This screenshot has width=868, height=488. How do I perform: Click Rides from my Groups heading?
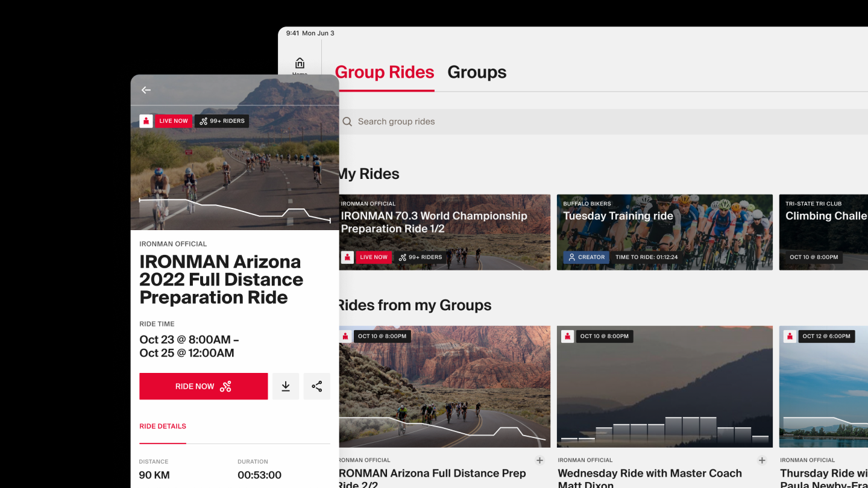pyautogui.click(x=414, y=305)
